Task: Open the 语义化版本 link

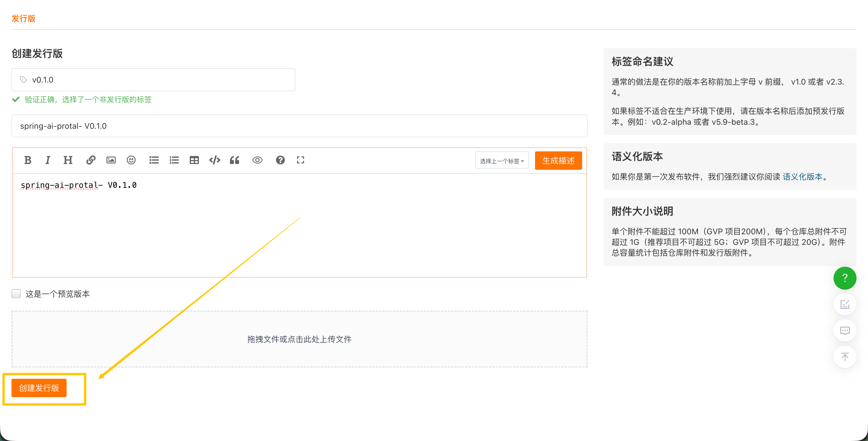Action: coord(802,177)
